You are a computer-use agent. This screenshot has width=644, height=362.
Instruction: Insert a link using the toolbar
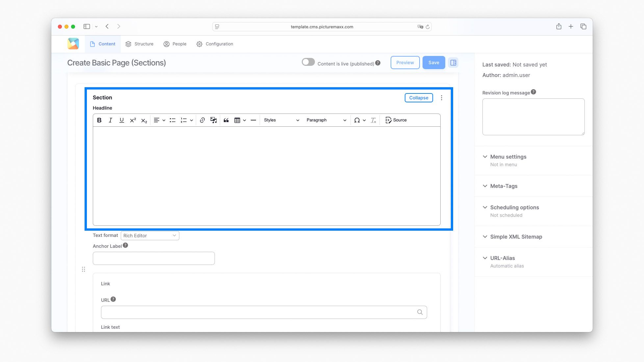(202, 120)
